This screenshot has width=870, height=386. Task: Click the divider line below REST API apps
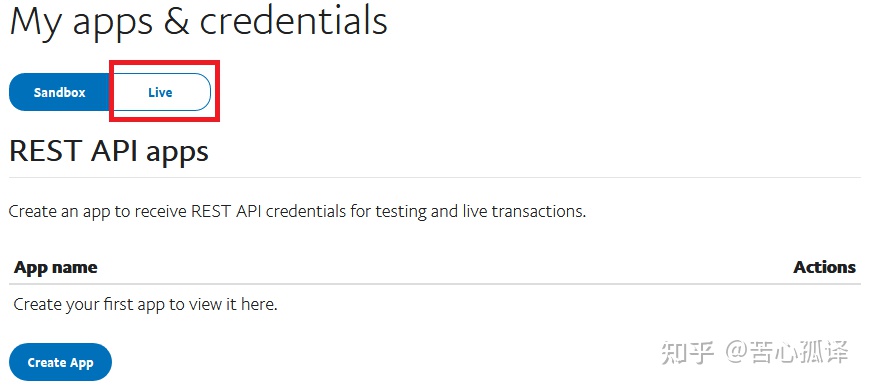pos(435,177)
